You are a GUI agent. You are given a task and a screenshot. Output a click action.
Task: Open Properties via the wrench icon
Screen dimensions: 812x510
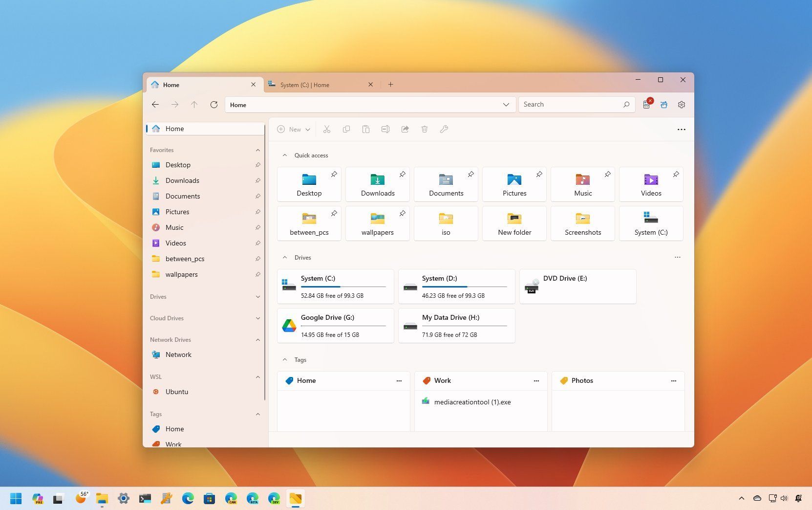444,129
